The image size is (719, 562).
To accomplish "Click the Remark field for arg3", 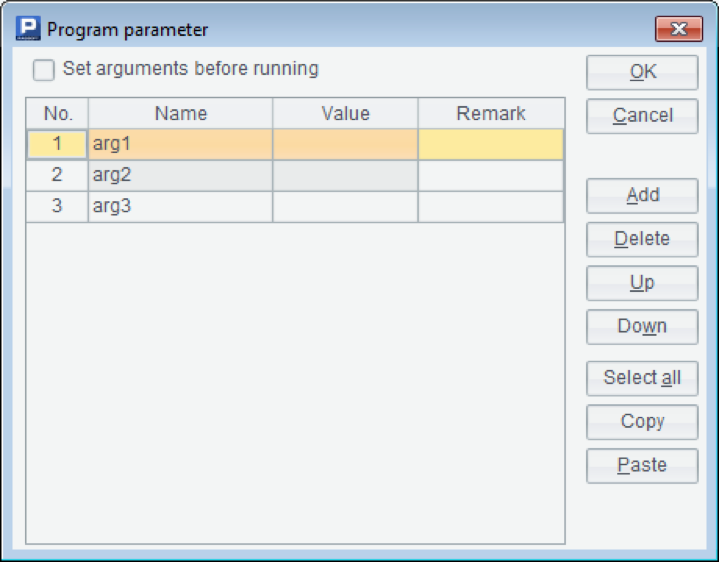I will pos(490,206).
